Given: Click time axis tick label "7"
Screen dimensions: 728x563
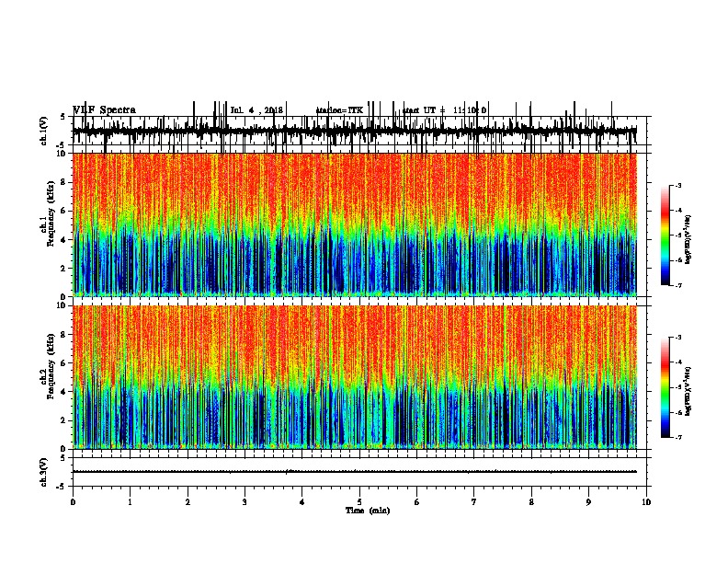Looking at the screenshot, I should click(x=474, y=502).
